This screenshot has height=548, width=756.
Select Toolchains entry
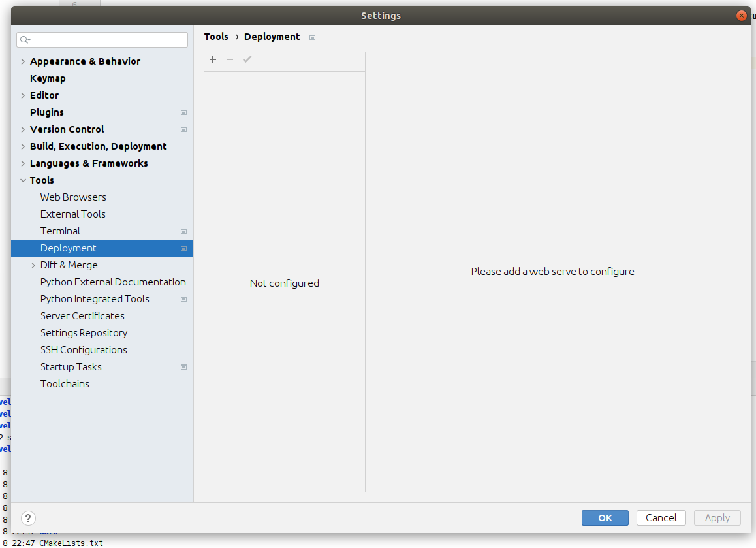[x=65, y=384]
